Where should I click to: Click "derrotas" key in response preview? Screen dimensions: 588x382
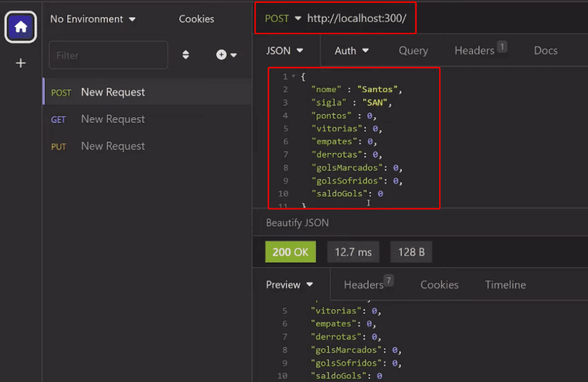click(335, 337)
